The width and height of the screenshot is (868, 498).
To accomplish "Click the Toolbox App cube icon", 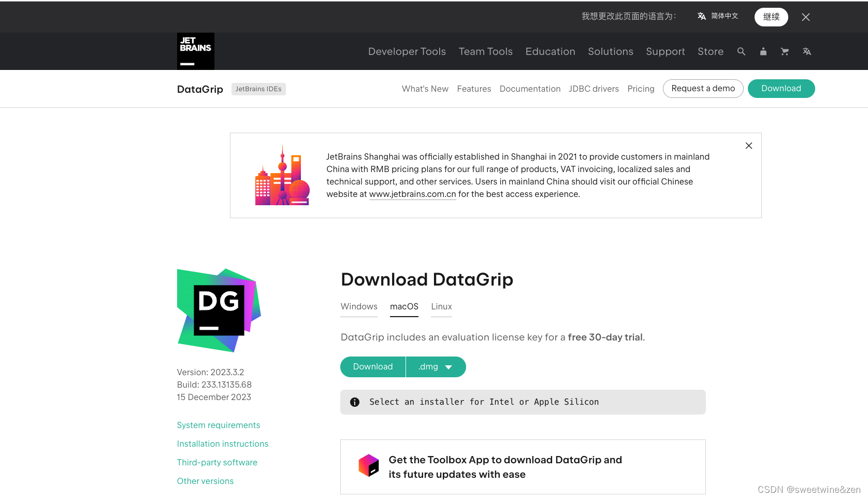I will tap(369, 465).
